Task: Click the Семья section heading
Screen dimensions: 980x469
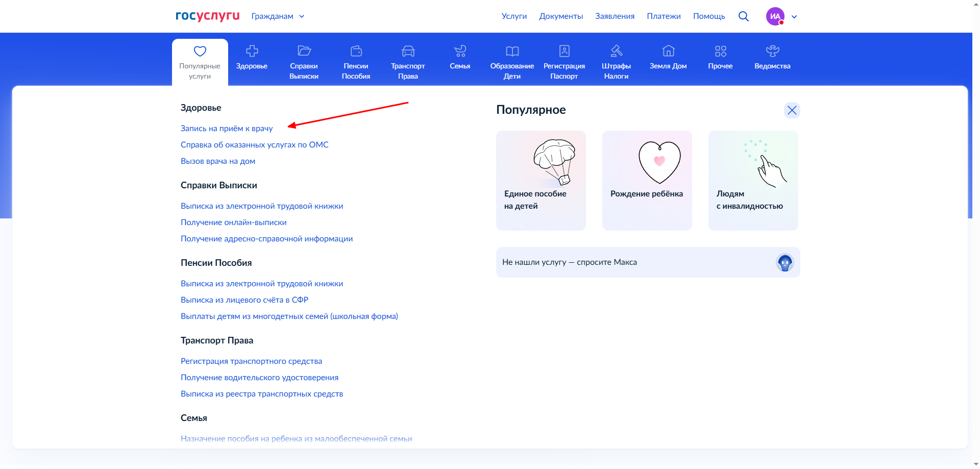Action: [x=194, y=418]
